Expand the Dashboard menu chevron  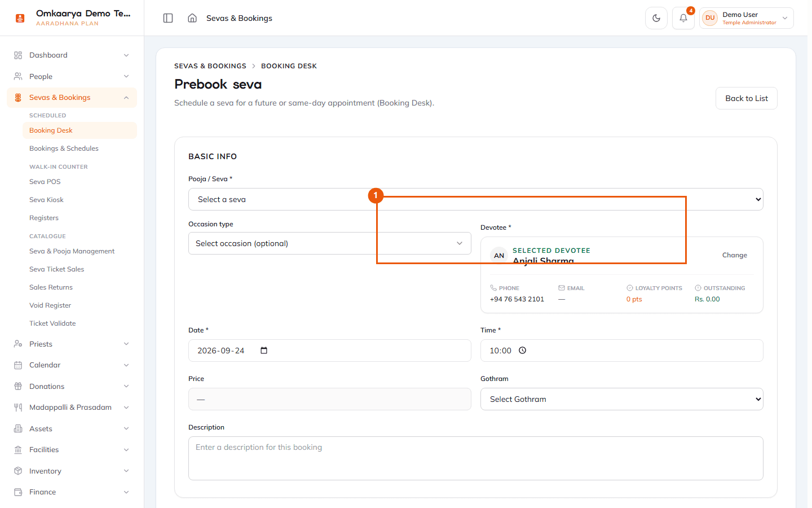click(x=126, y=55)
